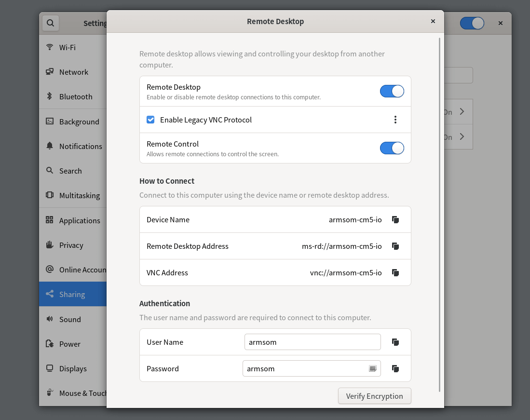Expand the lower On row behind the dialog
Screen dimensions: 530x420
click(462, 136)
